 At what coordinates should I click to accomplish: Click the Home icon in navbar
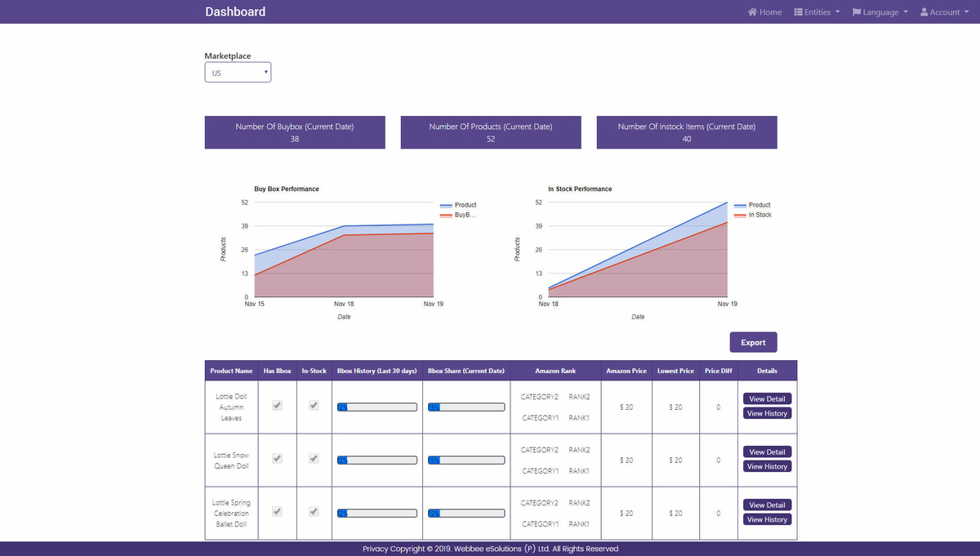(752, 12)
